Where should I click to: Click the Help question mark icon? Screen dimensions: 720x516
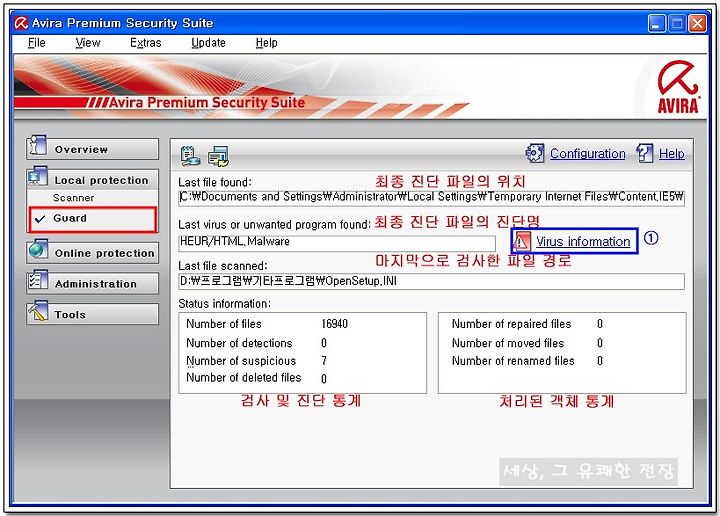644,153
